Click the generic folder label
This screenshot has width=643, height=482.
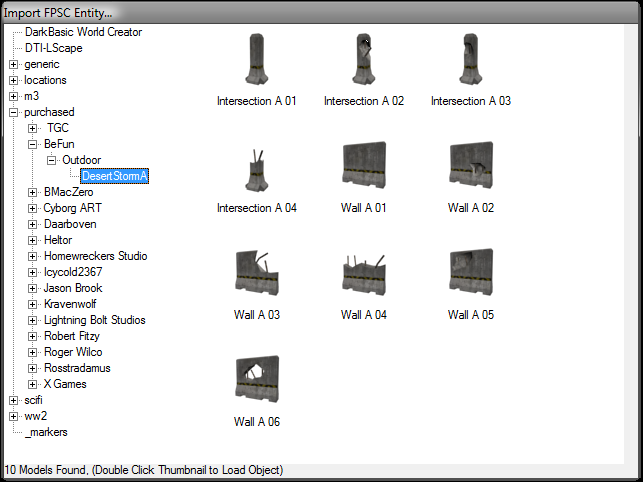pos(42,64)
